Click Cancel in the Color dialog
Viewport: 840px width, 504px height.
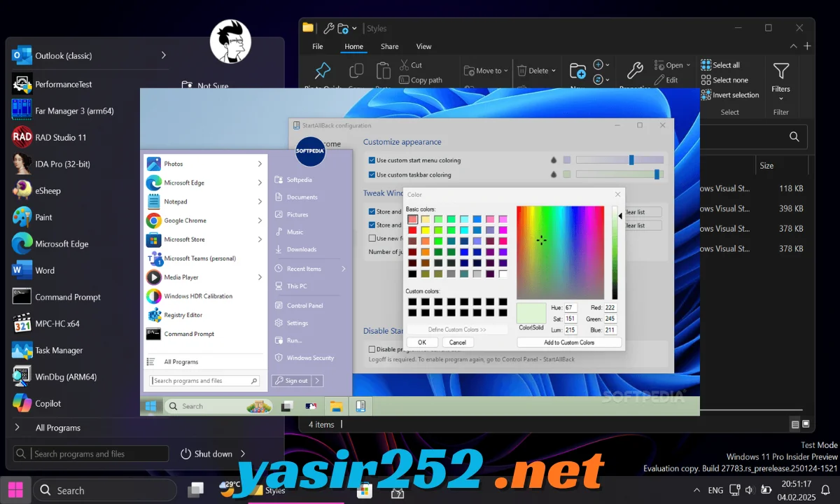click(x=458, y=342)
